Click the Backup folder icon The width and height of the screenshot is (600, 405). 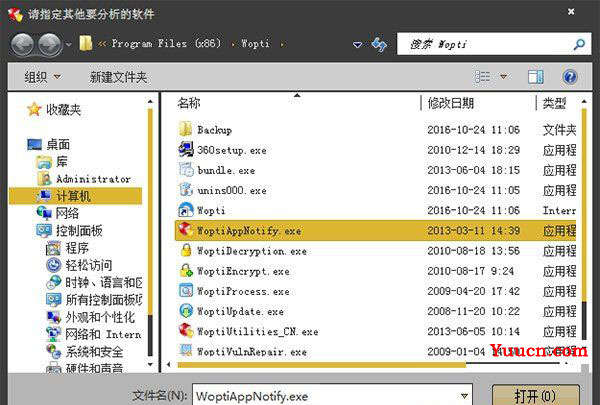click(x=186, y=129)
